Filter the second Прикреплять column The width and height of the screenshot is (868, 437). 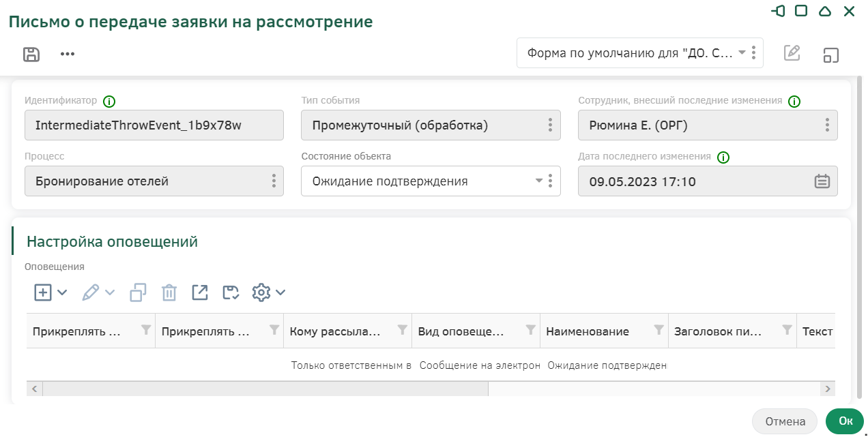274,330
